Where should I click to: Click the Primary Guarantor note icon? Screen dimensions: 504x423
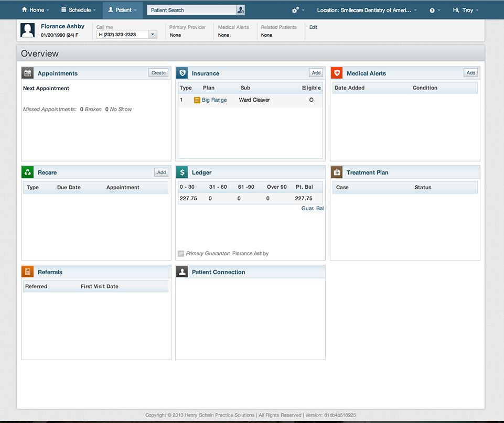point(181,254)
